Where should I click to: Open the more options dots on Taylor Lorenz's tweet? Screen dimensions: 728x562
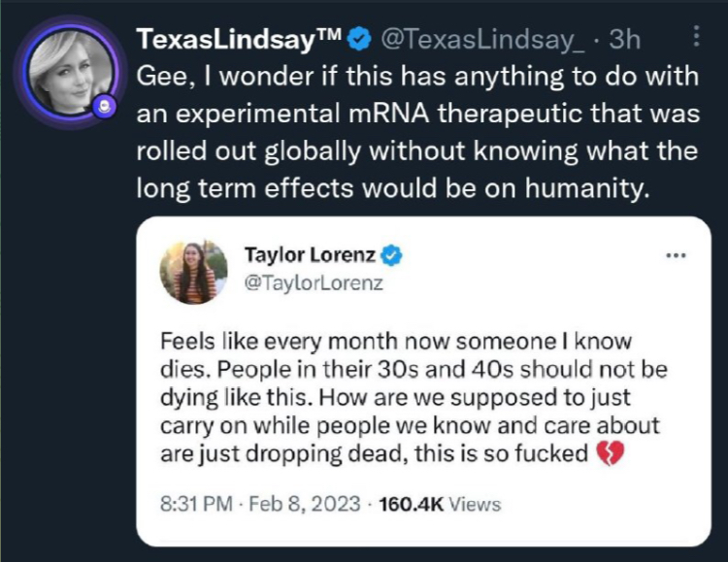coord(673,256)
